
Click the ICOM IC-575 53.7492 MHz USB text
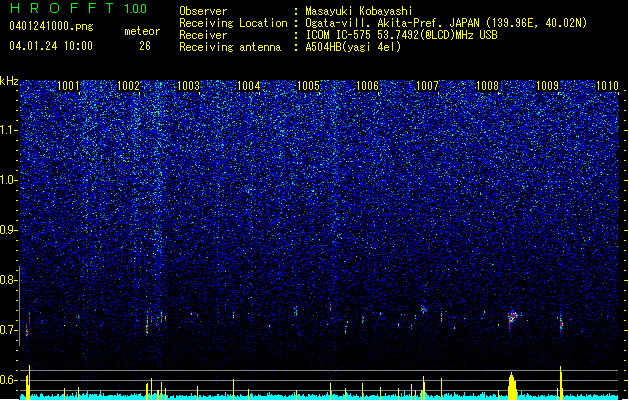coord(401,35)
